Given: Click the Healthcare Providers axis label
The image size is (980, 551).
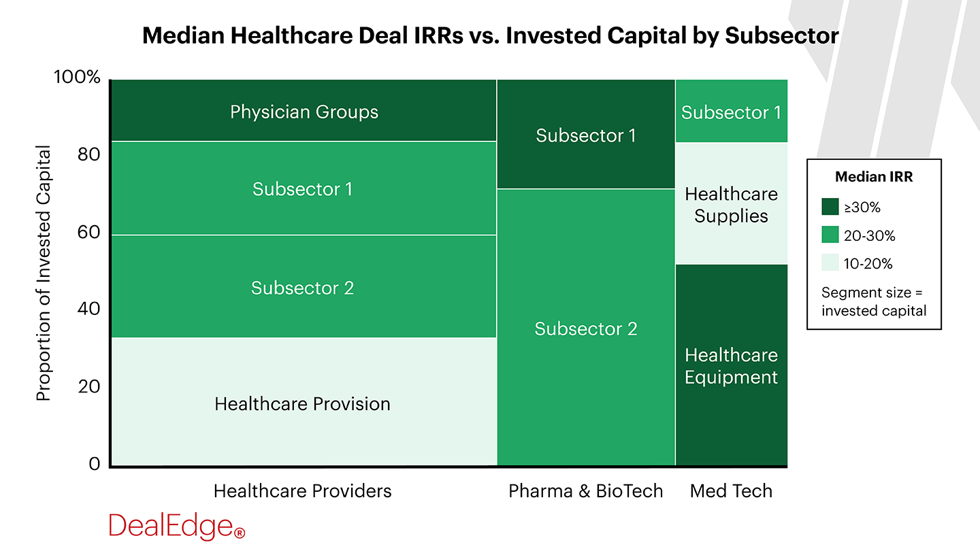Looking at the screenshot, I should [302, 491].
